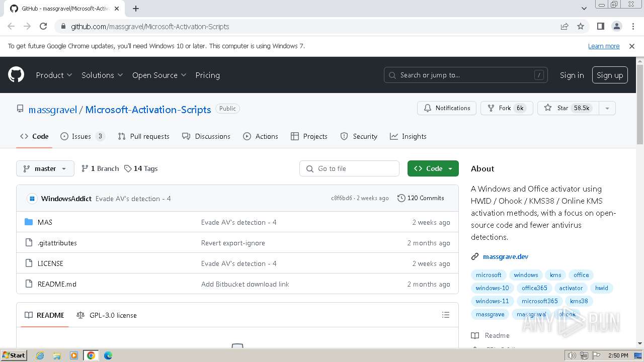The image size is (644, 362).
Task: Click the Sign up button
Action: click(610, 75)
